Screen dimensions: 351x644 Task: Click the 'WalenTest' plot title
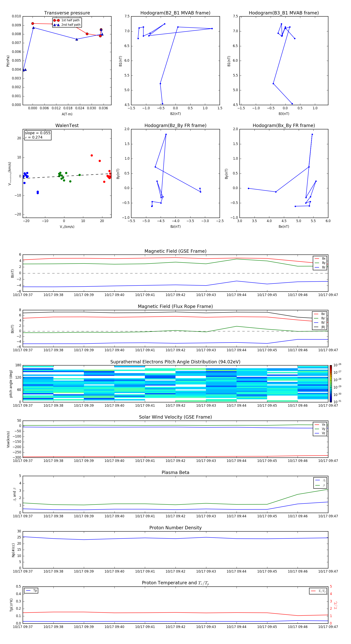[67, 125]
